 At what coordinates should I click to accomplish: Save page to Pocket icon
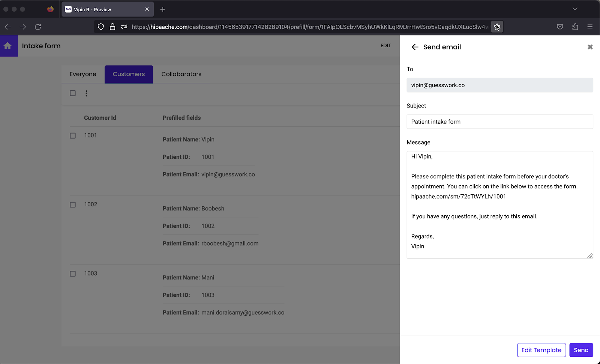[560, 27]
